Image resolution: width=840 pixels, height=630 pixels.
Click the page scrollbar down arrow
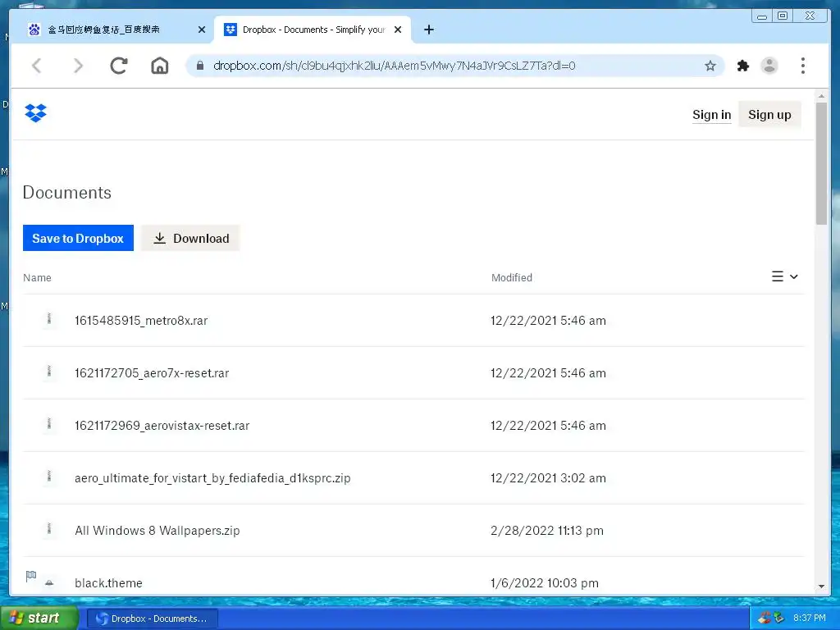coord(821,587)
